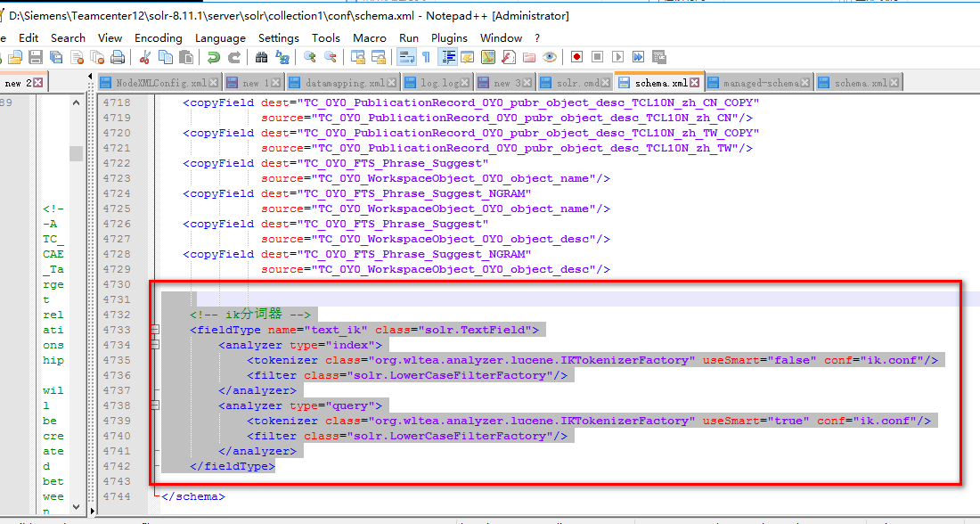This screenshot has width=980, height=524.
Task: Switch to the new 1 tab
Action: point(255,83)
